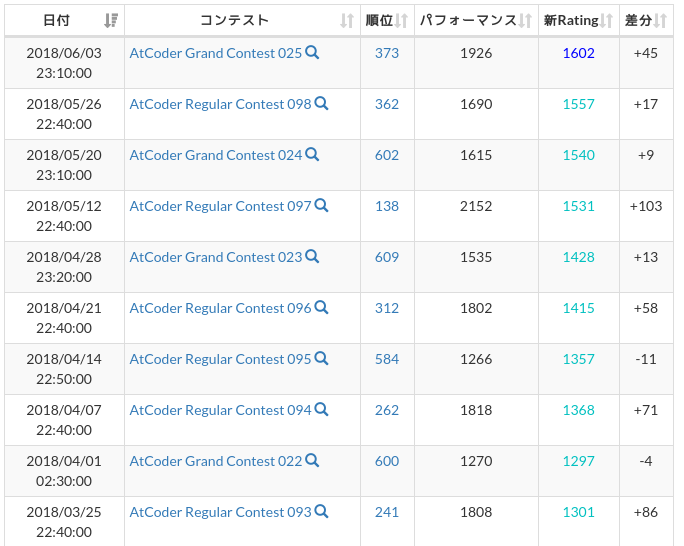Select the performance value 2152
684x546 pixels.
(476, 206)
